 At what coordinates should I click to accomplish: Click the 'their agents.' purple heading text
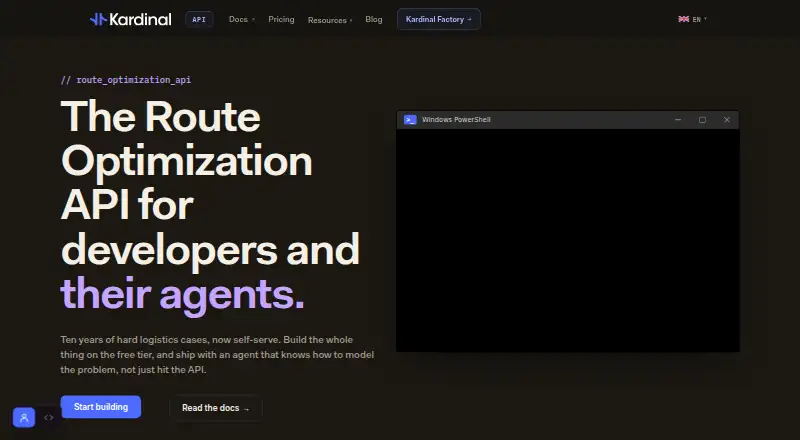[182, 295]
